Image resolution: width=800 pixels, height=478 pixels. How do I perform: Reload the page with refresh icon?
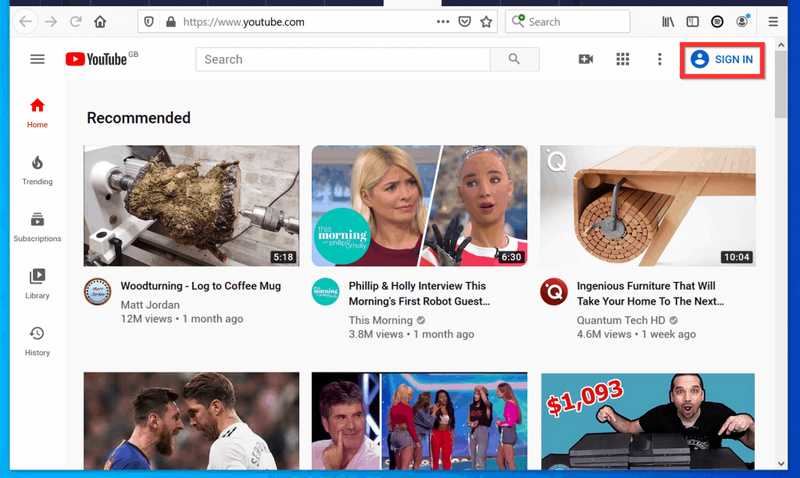[76, 22]
